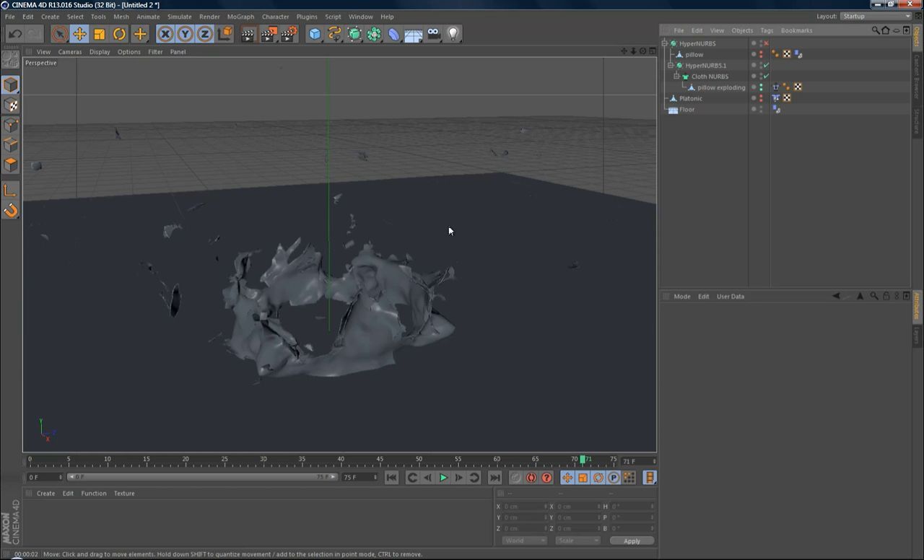924x560 pixels.
Task: Open the spline tools icon
Action: (x=334, y=34)
